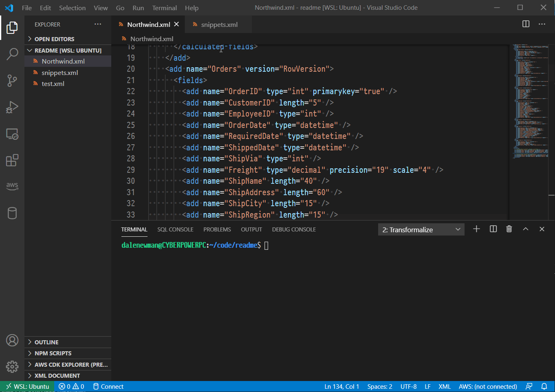Click AWS: (not connected) status
This screenshot has width=555, height=392.
tap(488, 386)
